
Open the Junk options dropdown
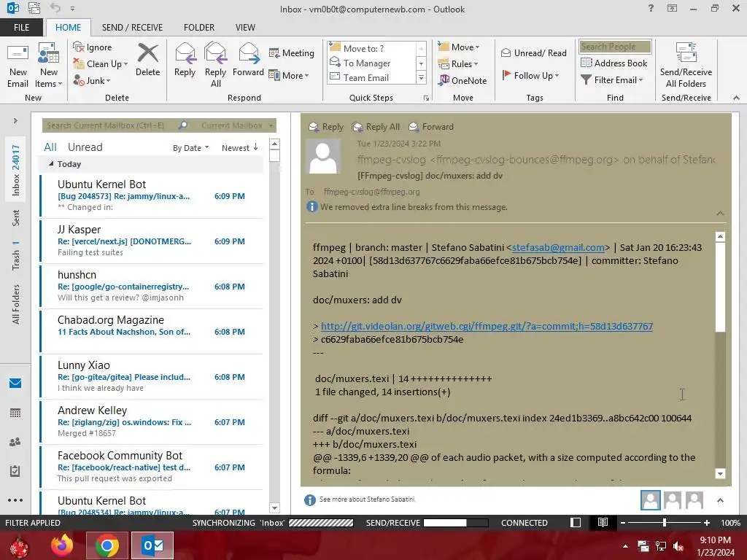[92, 80]
